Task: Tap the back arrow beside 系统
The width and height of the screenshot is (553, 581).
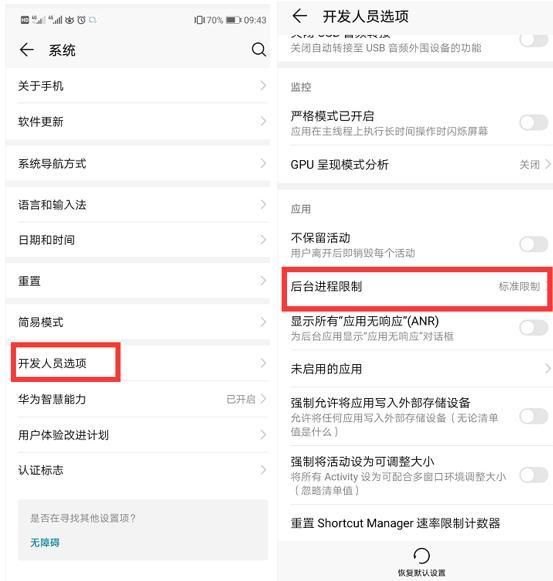Action: (27, 50)
